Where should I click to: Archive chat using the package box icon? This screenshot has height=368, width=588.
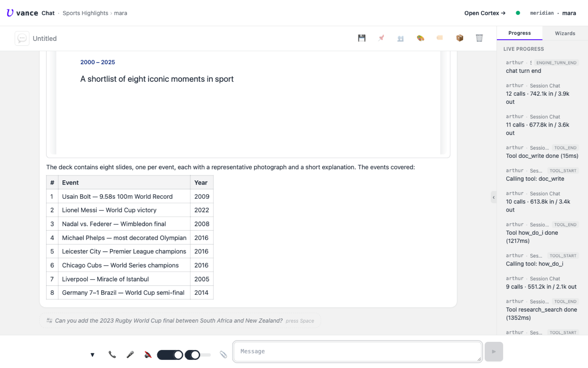pos(460,38)
